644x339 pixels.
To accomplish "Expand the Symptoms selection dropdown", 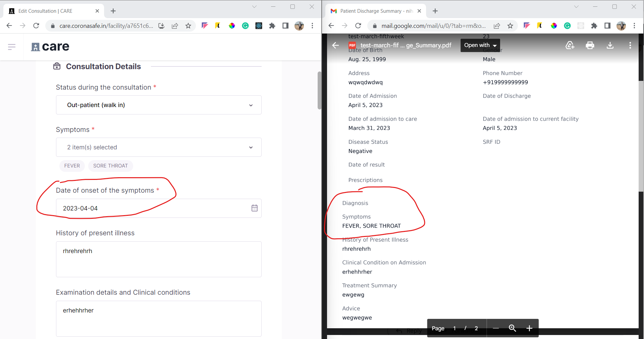I will point(158,147).
